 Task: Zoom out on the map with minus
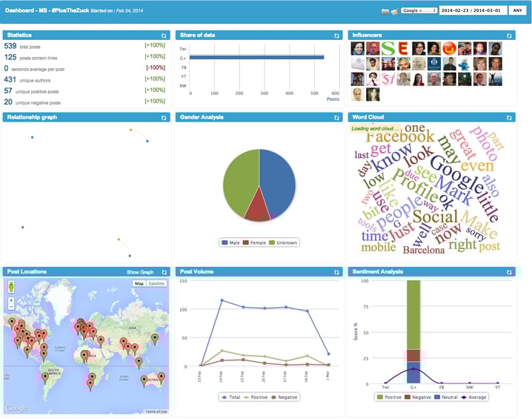pyautogui.click(x=11, y=306)
